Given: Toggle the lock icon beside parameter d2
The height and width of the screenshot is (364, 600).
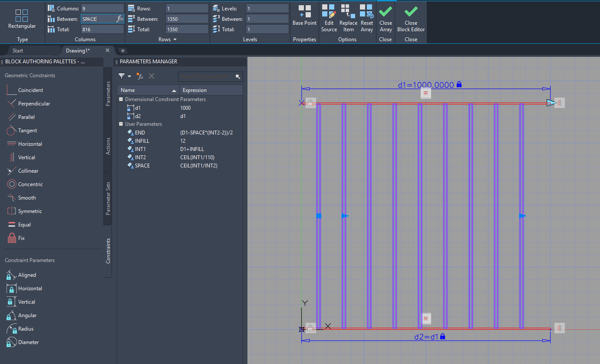Looking at the screenshot, I should [128, 116].
